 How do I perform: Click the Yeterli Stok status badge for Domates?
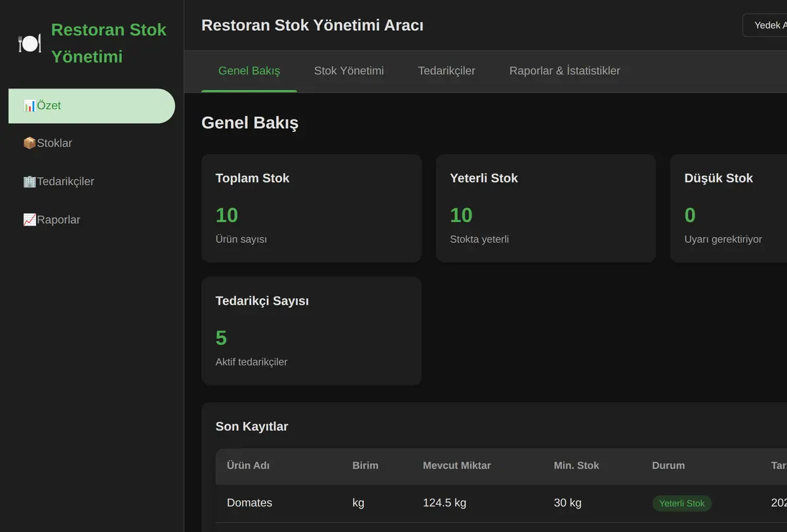click(682, 503)
